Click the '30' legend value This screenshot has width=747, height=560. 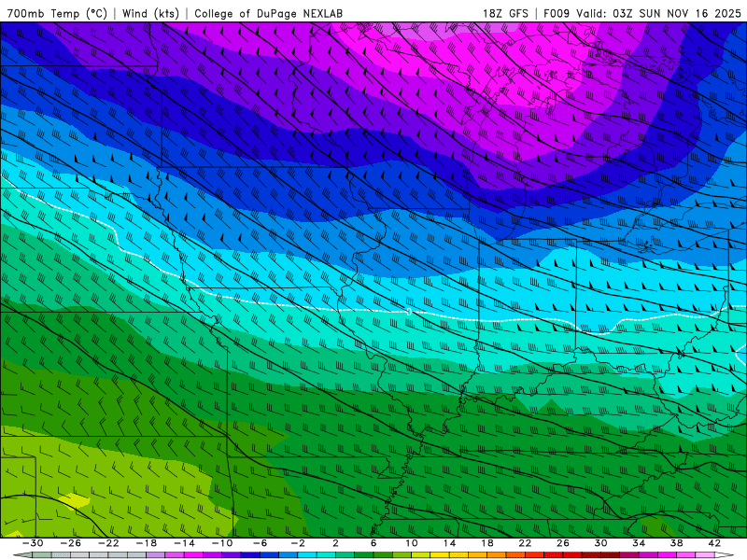click(x=600, y=543)
